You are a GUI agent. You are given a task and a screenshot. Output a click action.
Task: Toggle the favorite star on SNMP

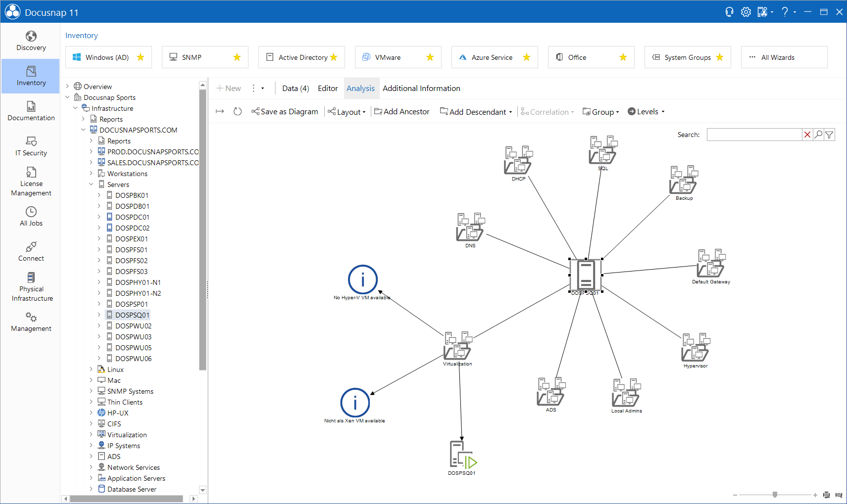click(x=237, y=57)
